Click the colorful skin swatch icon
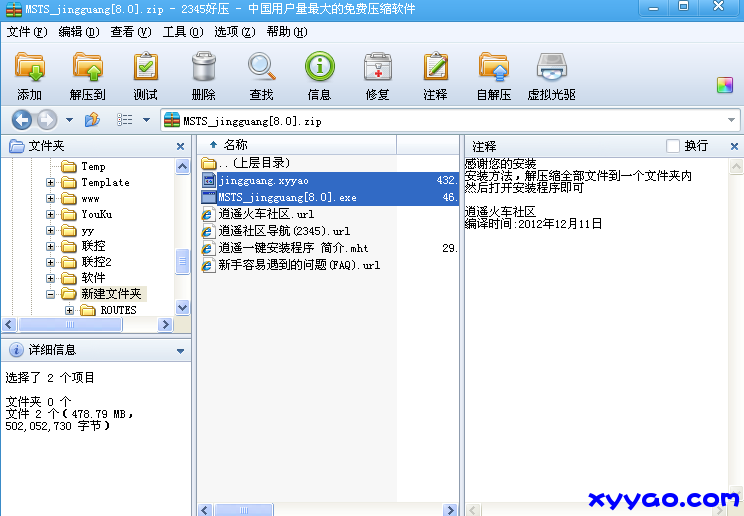The height and width of the screenshot is (516, 744). [x=725, y=85]
